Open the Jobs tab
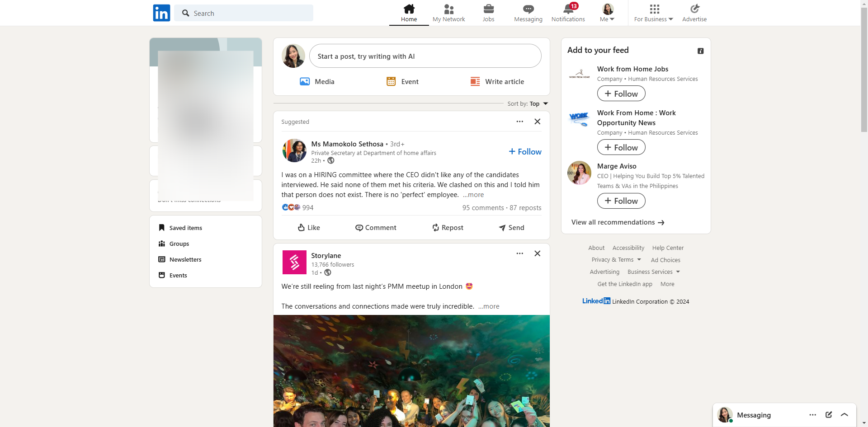The height and width of the screenshot is (427, 868). 488,13
